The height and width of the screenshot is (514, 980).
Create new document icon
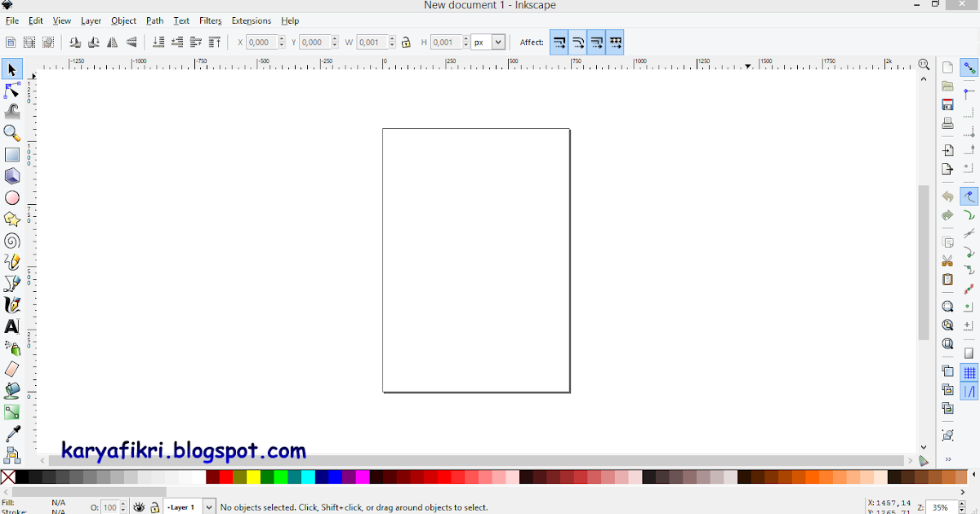[x=947, y=68]
